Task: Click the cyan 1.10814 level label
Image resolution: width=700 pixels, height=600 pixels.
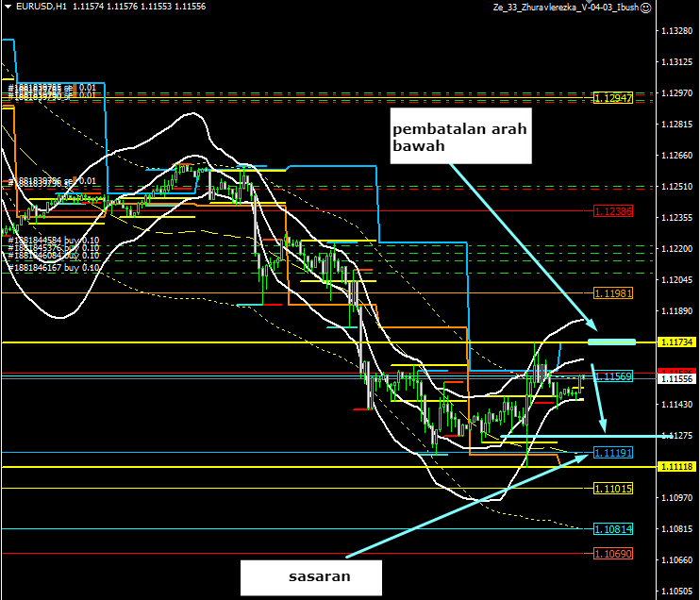Action: [613, 529]
